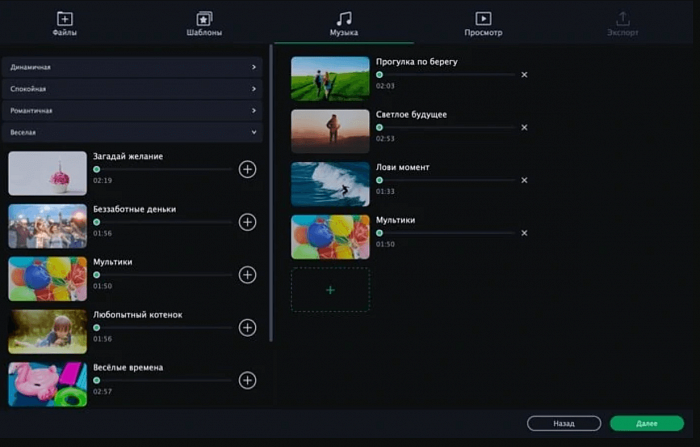The image size is (700, 447).
Task: Open the Шаблоны tab
Action: (x=204, y=24)
